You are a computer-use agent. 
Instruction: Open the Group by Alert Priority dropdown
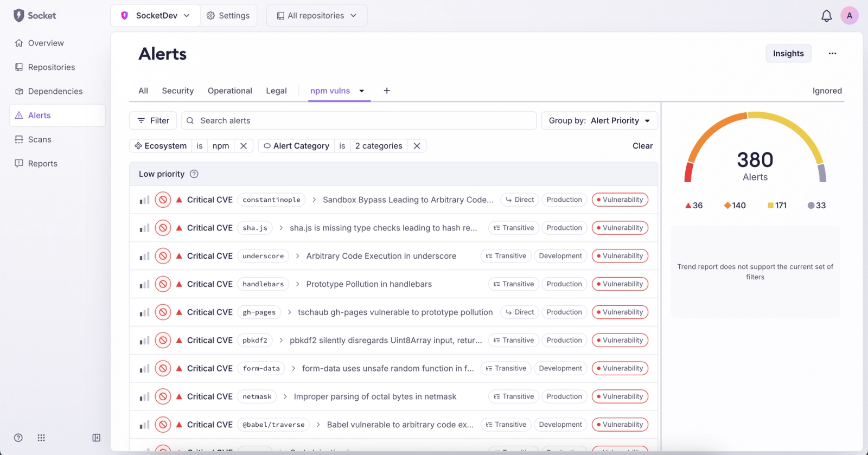[x=599, y=120]
